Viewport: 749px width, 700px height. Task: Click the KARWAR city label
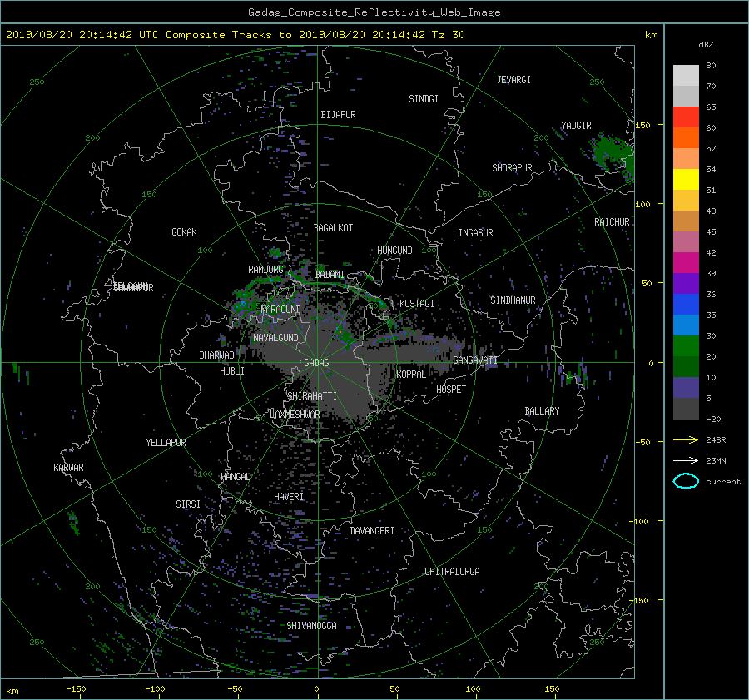click(68, 468)
